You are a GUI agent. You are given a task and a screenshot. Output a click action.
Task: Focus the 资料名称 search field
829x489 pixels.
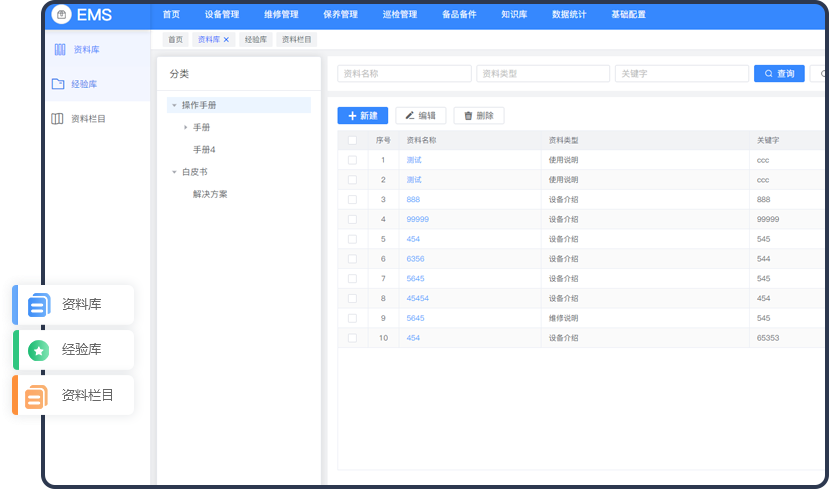pyautogui.click(x=404, y=73)
